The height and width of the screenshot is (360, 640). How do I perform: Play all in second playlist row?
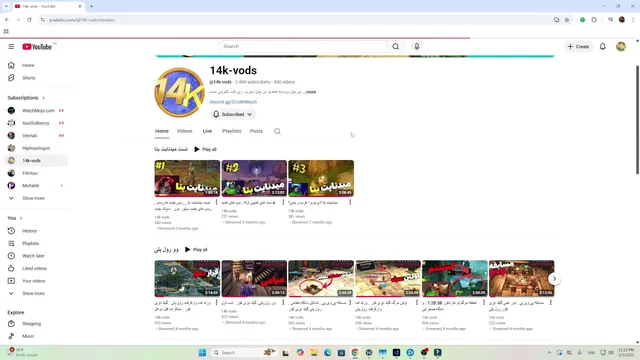pos(196,249)
